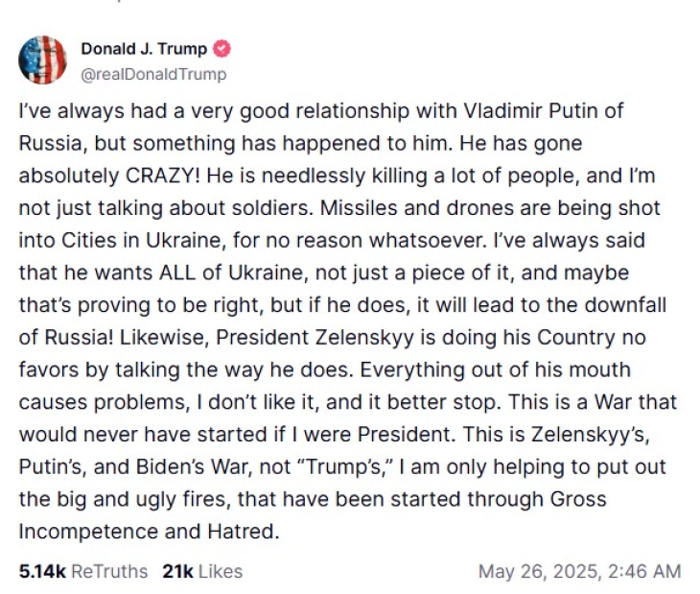Click the capitalized word "ALL"
This screenshot has height=594, width=700.
(x=177, y=273)
